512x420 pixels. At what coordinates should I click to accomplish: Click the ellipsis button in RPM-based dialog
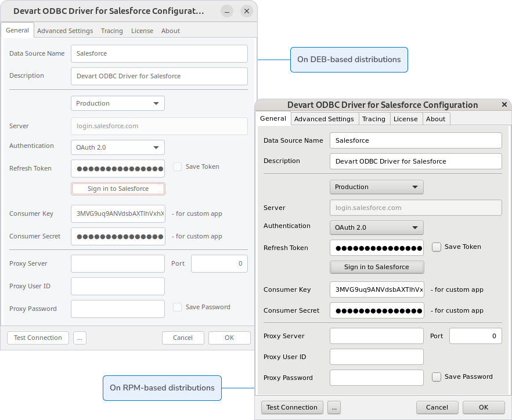point(334,407)
